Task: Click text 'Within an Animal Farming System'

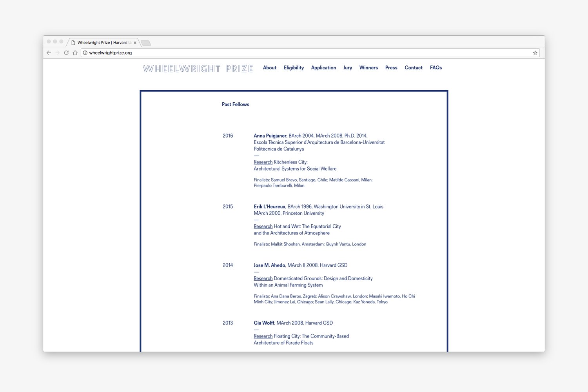Action: pos(288,285)
